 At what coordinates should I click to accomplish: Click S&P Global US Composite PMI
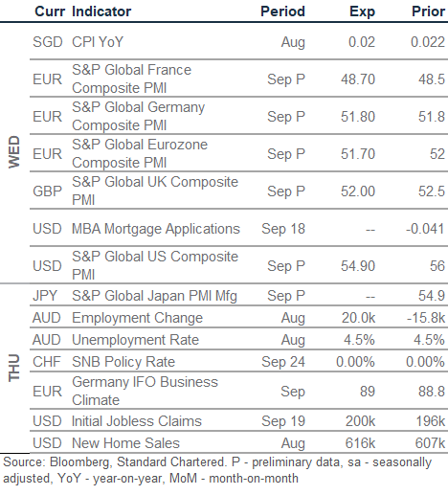point(155,265)
